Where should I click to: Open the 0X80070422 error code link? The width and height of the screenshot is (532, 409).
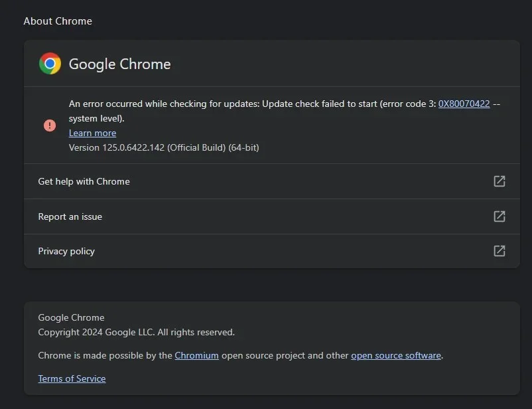(x=464, y=104)
